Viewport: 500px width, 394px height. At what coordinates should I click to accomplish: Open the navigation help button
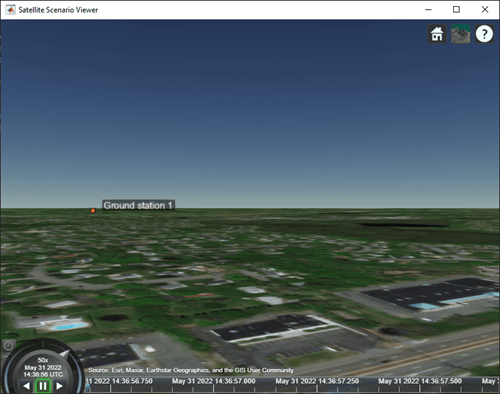[484, 34]
